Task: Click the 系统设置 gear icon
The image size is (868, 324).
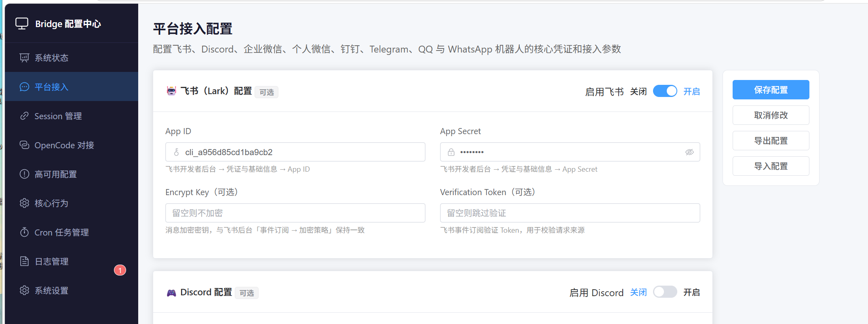Action: click(x=24, y=290)
